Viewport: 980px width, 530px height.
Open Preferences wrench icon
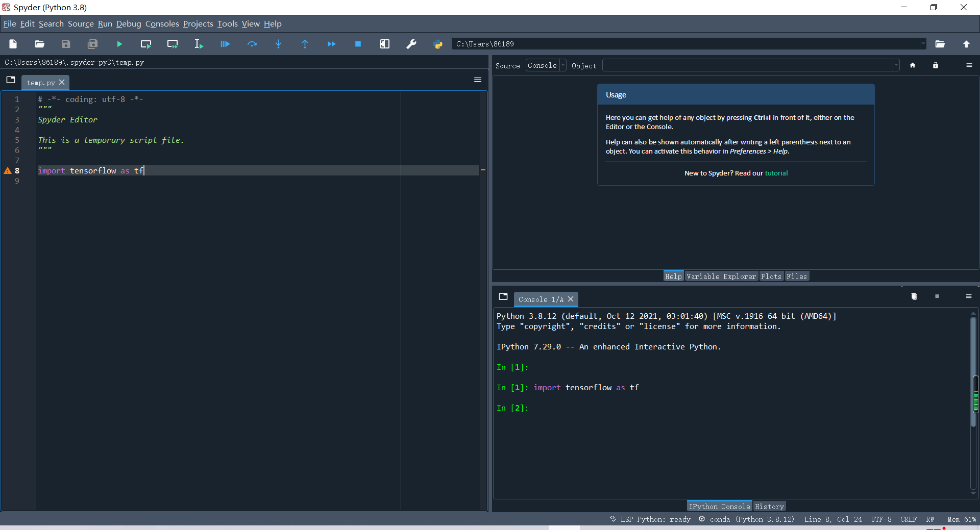coord(411,44)
